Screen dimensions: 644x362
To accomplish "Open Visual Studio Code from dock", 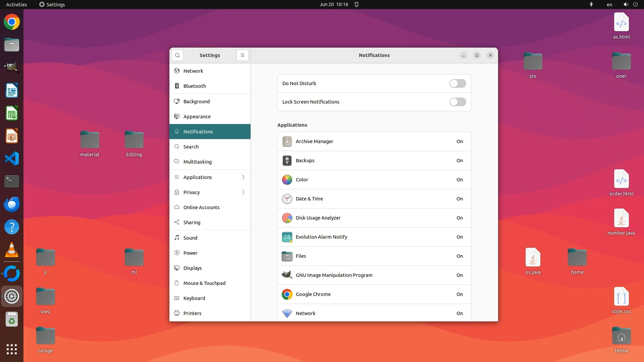I will [12, 159].
